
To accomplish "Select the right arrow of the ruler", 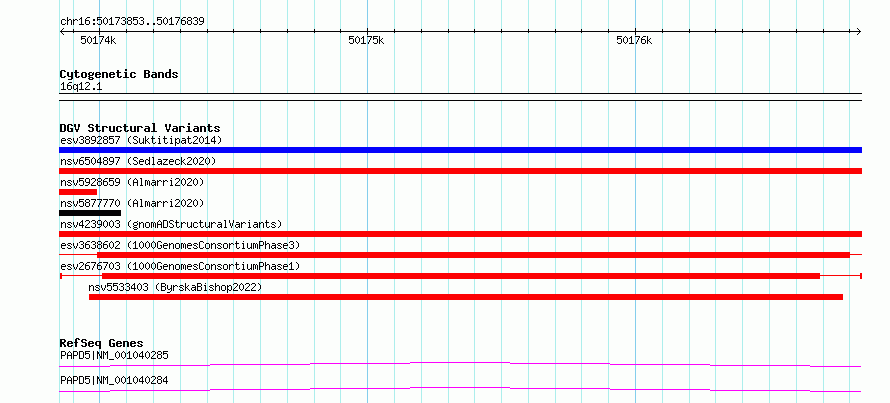I will [859, 31].
